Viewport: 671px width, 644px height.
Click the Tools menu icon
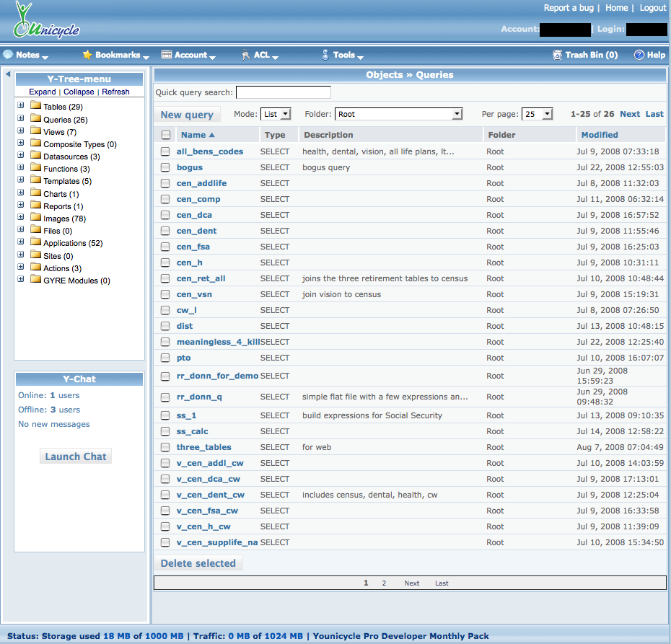tap(325, 55)
